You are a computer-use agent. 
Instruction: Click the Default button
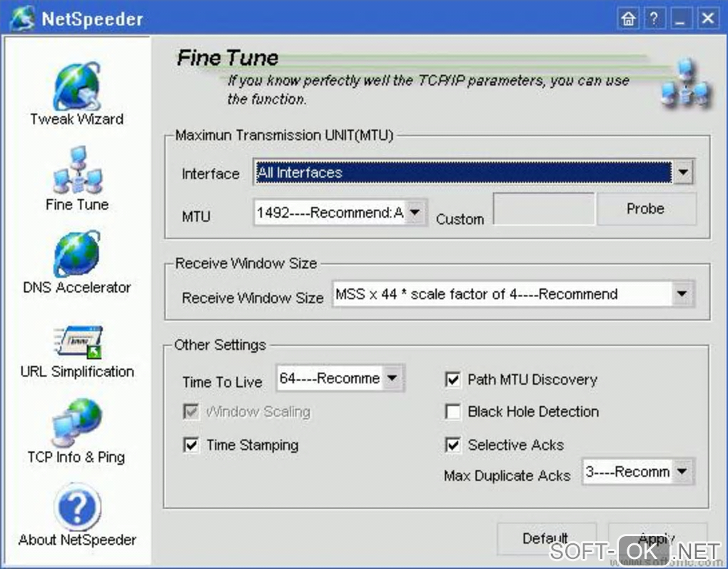point(546,538)
